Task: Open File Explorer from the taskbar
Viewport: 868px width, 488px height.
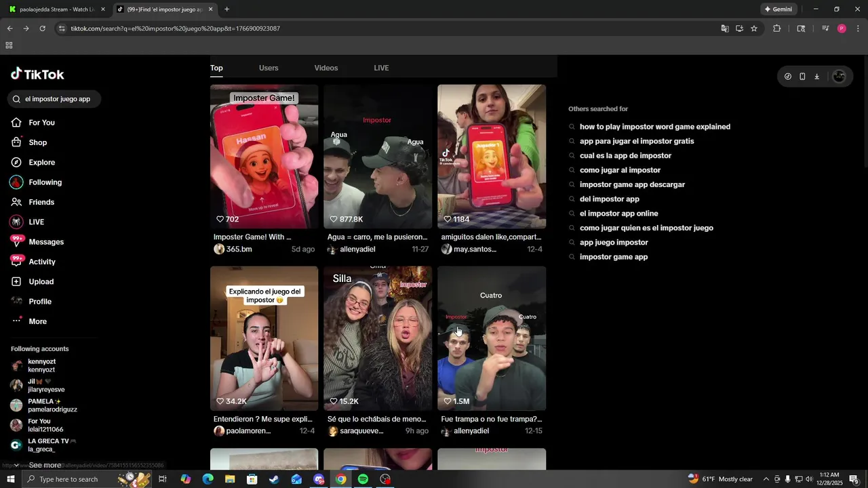Action: pyautogui.click(x=230, y=479)
